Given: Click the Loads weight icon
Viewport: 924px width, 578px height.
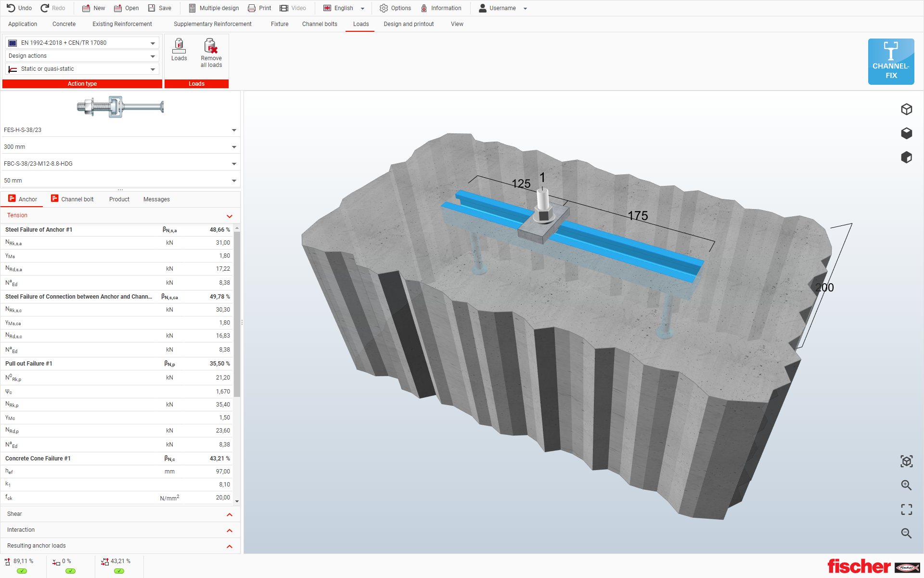Looking at the screenshot, I should coord(179,47).
